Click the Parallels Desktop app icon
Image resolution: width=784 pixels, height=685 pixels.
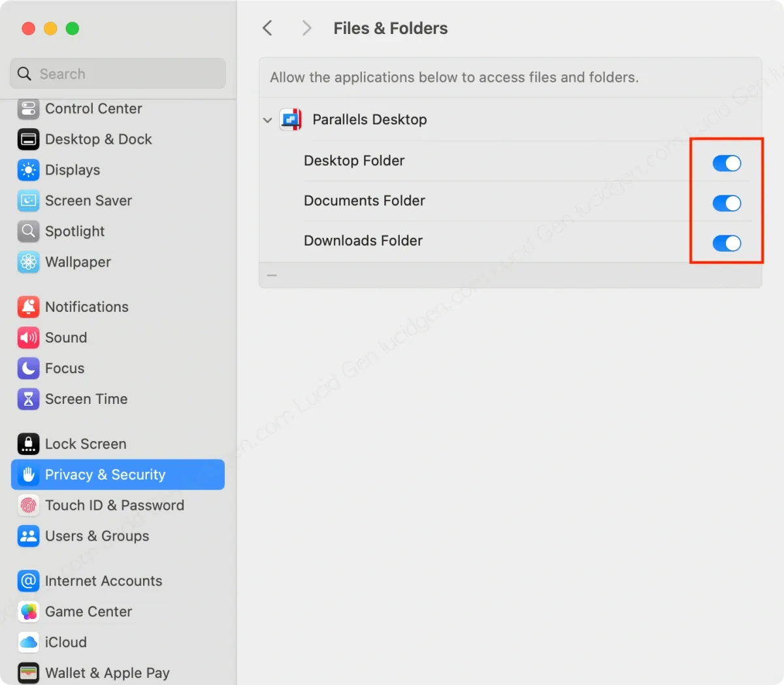[x=291, y=120]
